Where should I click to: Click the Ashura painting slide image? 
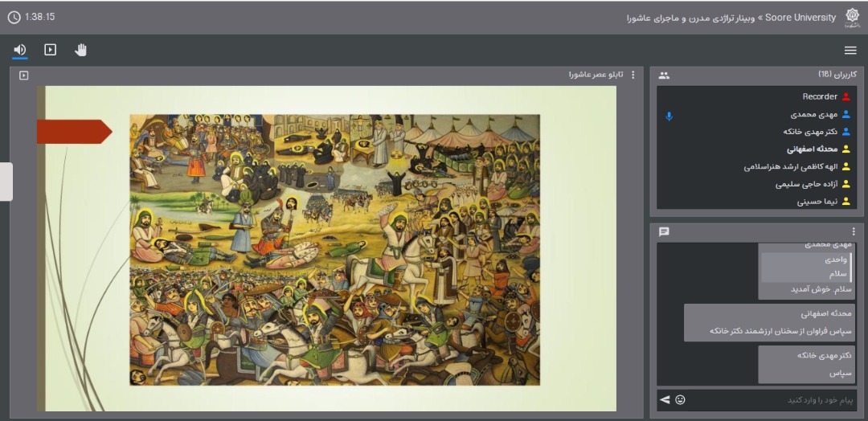pyautogui.click(x=335, y=250)
